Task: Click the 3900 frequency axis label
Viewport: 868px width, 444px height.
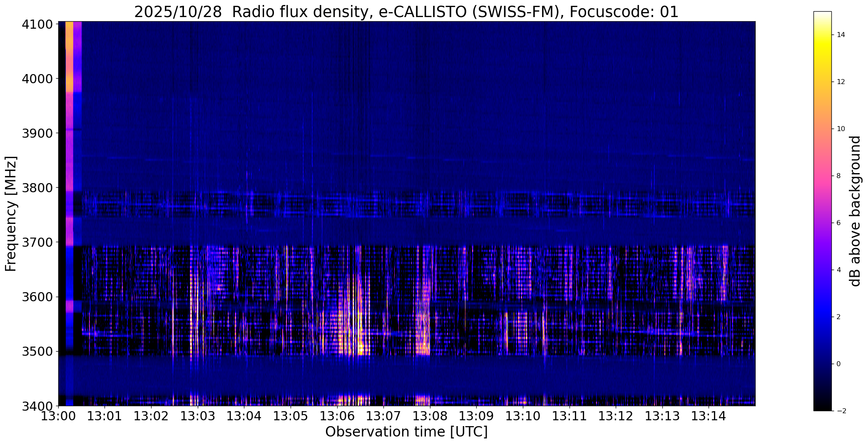Action: [37, 133]
